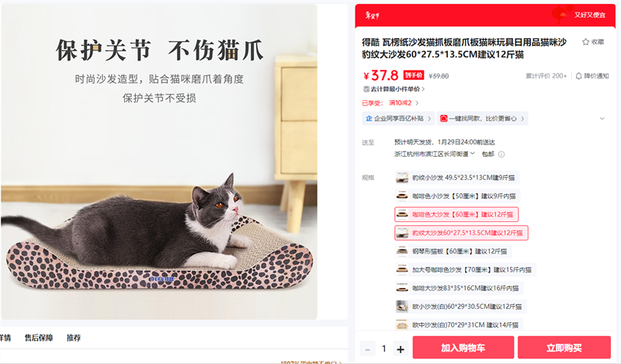621x364 pixels.
Task: Select the 豹纹小沙发 49.5*23.5*13CM option
Action: point(457,178)
